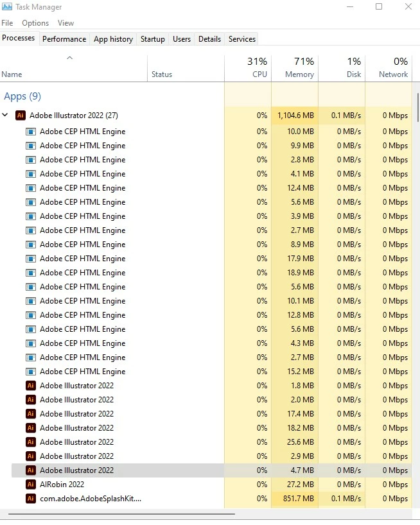
Task: Switch to the Users tab
Action: click(182, 39)
